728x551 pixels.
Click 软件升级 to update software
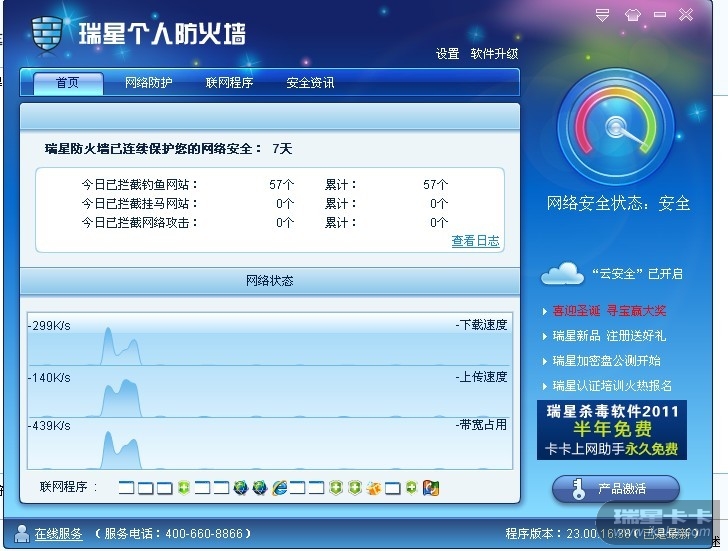pos(494,54)
